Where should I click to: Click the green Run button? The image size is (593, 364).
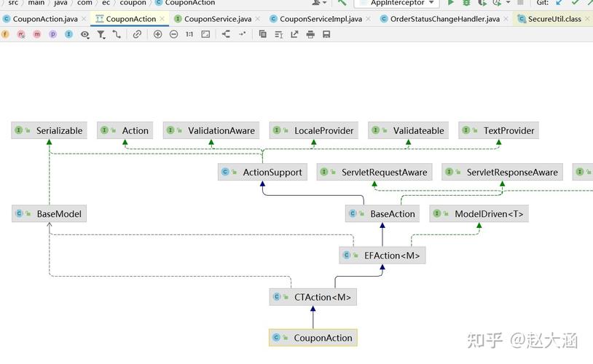pyautogui.click(x=451, y=3)
